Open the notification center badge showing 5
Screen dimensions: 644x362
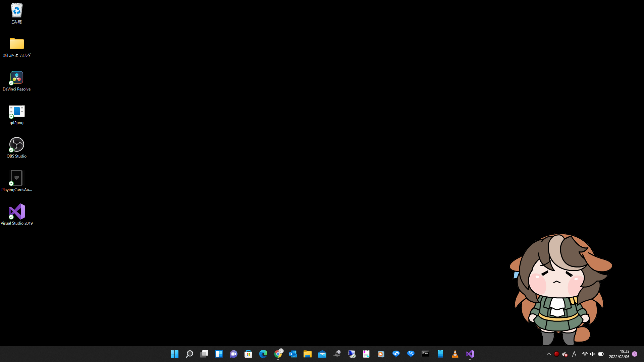[635, 354]
